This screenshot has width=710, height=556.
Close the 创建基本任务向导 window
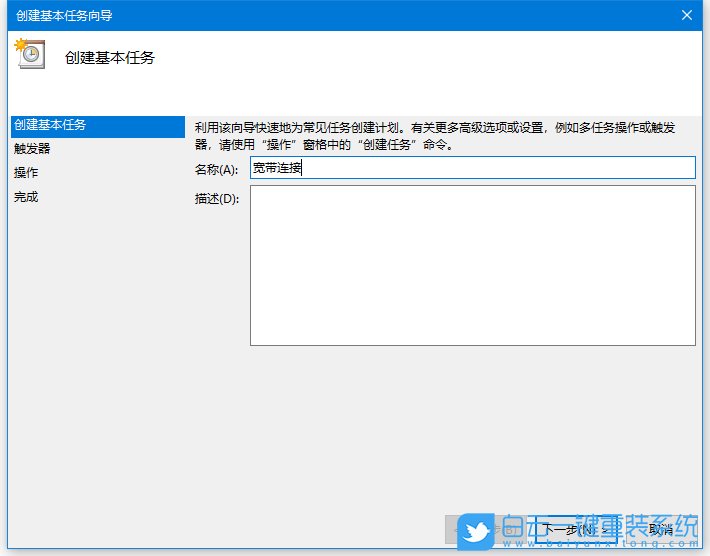tap(687, 15)
